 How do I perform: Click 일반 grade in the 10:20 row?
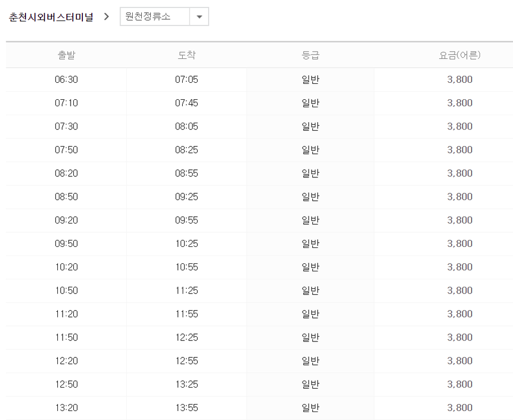pyautogui.click(x=310, y=267)
